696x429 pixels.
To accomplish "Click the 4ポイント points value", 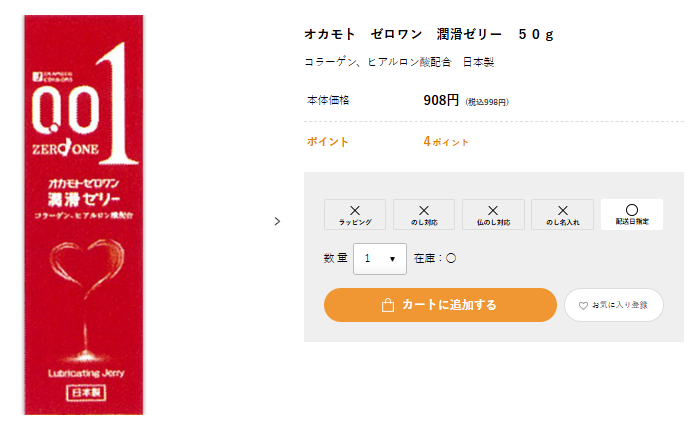I will pos(446,142).
